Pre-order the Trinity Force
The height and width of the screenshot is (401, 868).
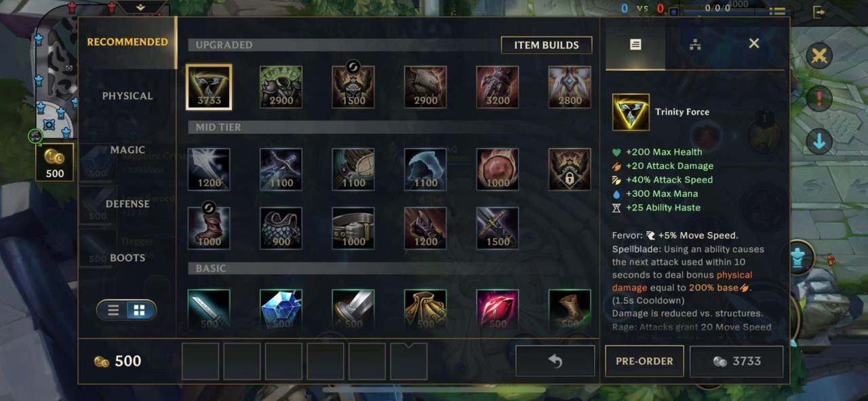click(644, 361)
